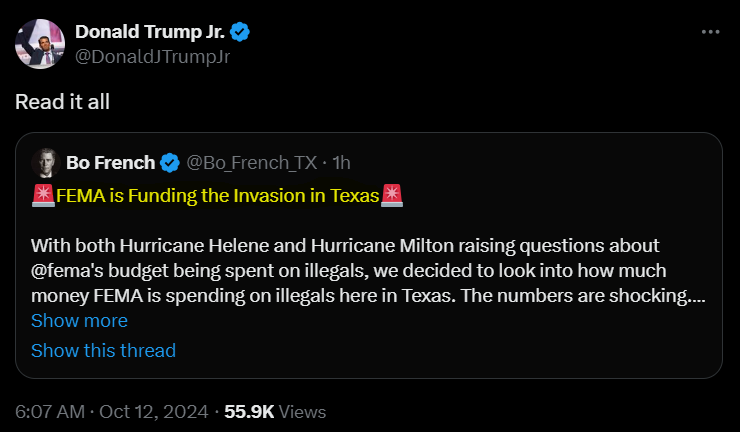Click the Bo French display name
Viewport: 740px width, 432px height.
110,162
